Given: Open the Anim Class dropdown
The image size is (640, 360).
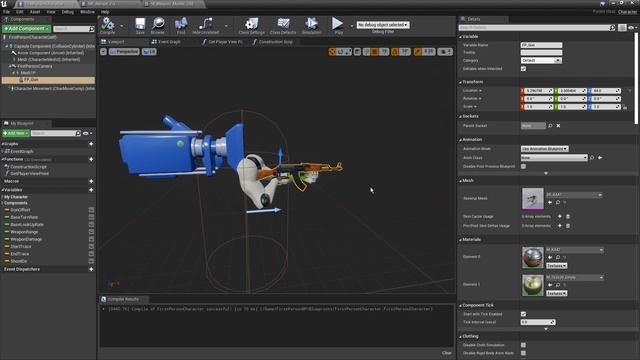Looking at the screenshot, I should [x=554, y=158].
